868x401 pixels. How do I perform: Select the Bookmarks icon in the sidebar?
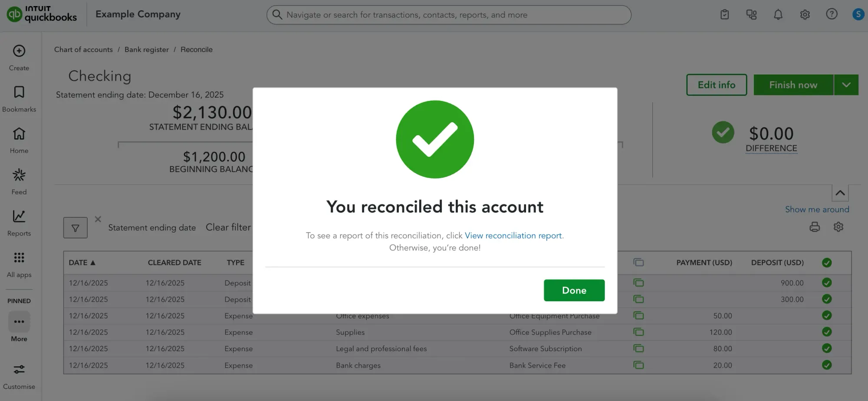(x=19, y=92)
